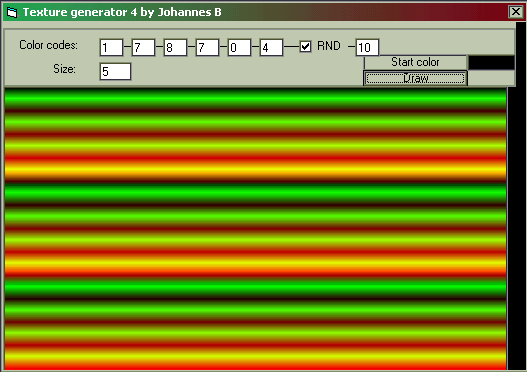Click the black start color swatch
The image size is (527, 372).
point(491,63)
